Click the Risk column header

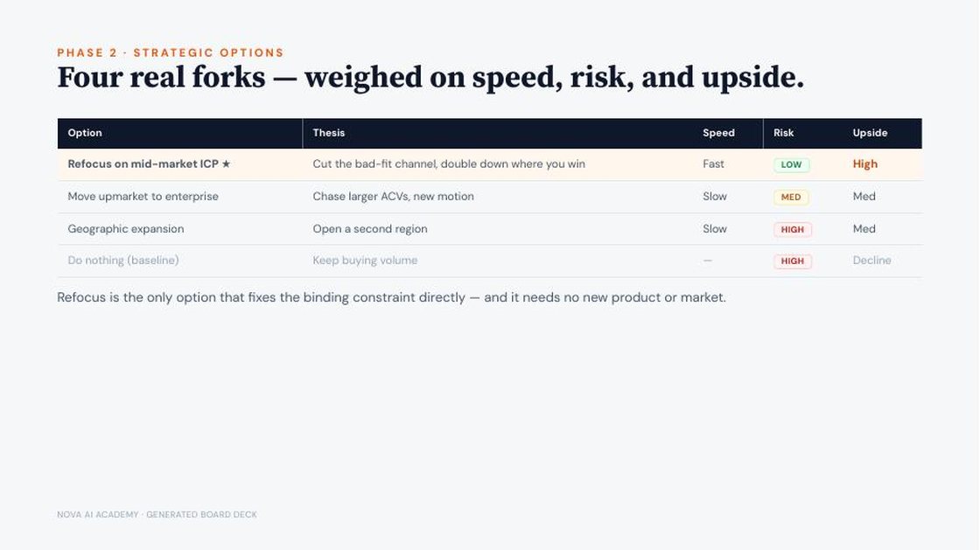[x=784, y=133]
